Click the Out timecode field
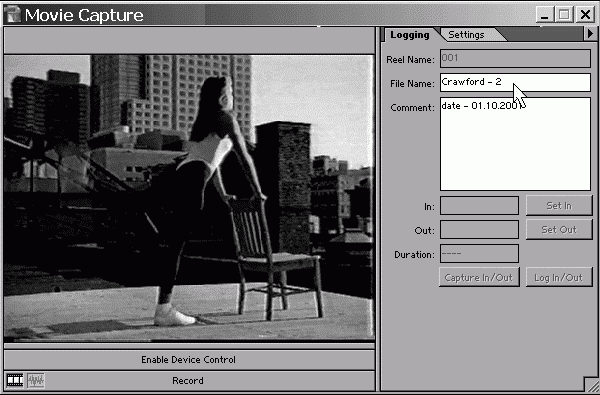 pyautogui.click(x=479, y=230)
